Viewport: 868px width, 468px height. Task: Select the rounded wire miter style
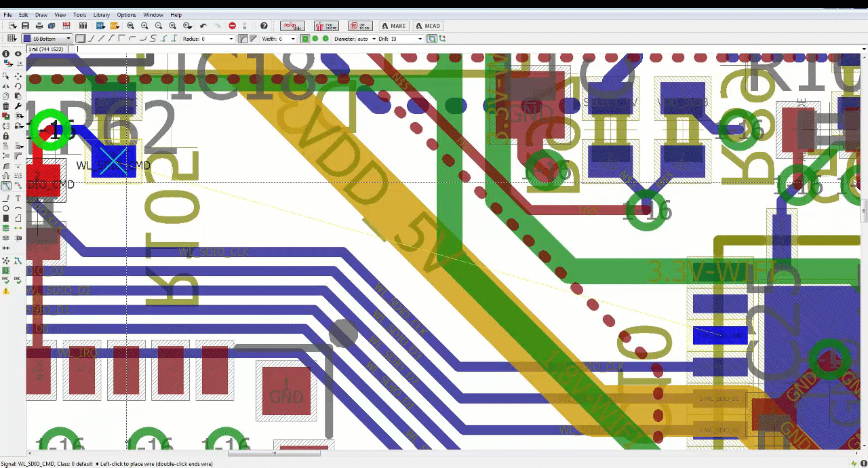point(243,39)
